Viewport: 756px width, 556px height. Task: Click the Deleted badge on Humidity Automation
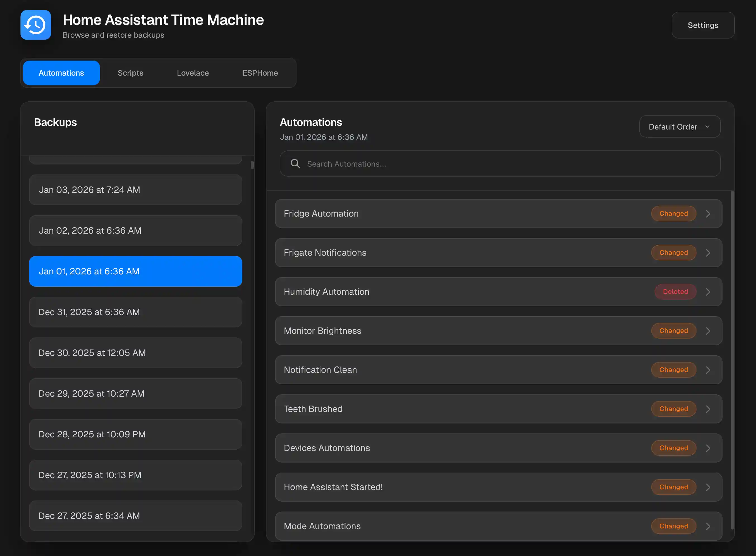[675, 291]
